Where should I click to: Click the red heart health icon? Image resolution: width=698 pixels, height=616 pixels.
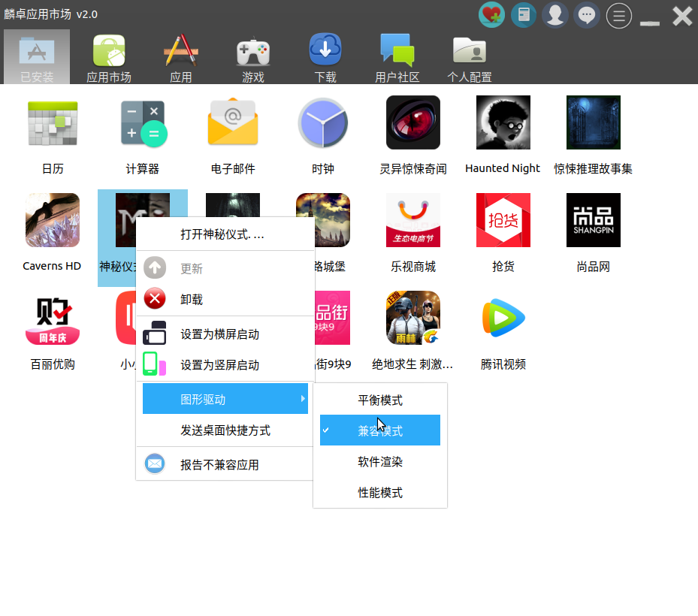[x=491, y=15]
